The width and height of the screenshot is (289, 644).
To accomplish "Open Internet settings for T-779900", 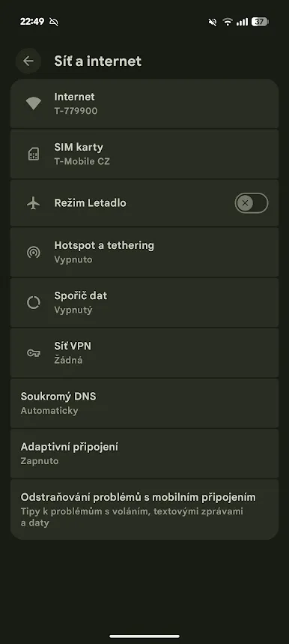I will pos(144,103).
